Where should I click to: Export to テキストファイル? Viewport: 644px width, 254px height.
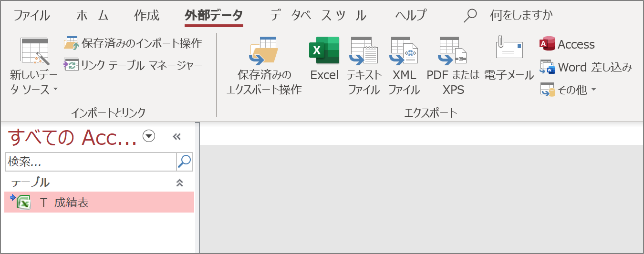[x=364, y=67]
